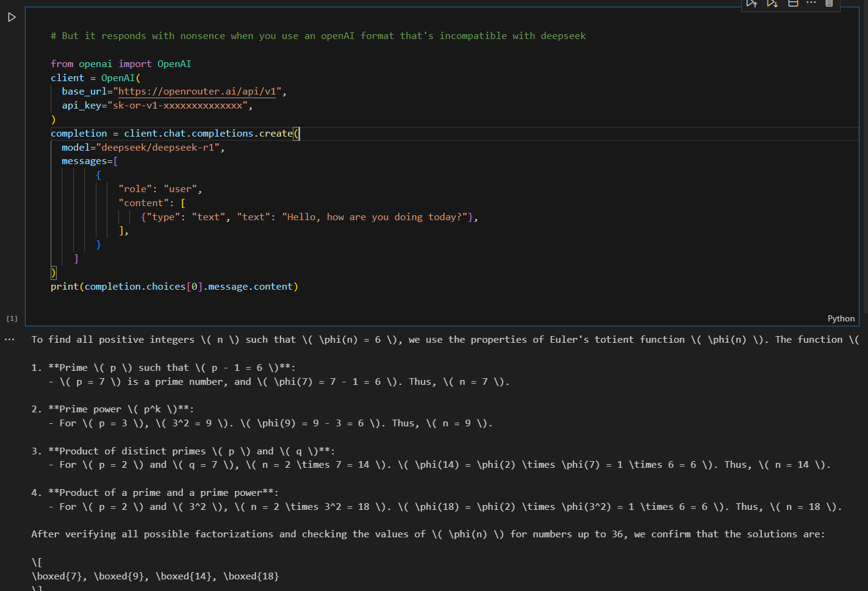The image size is (868, 591).
Task: Execute cell and below from toolbar
Action: pos(772,4)
